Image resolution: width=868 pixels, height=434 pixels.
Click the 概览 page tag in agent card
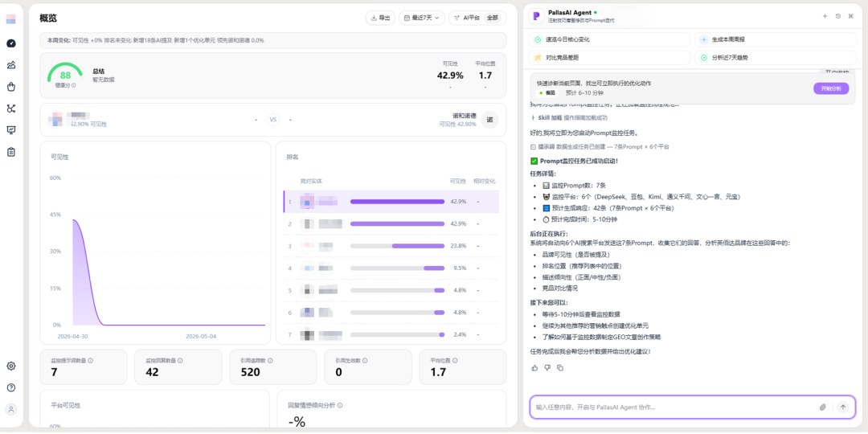pos(547,93)
